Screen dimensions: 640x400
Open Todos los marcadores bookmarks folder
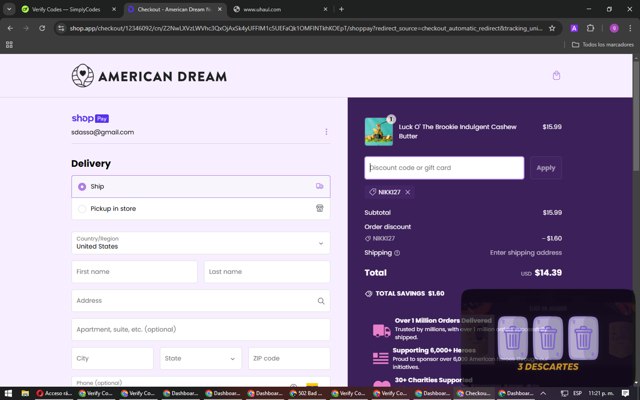click(603, 44)
